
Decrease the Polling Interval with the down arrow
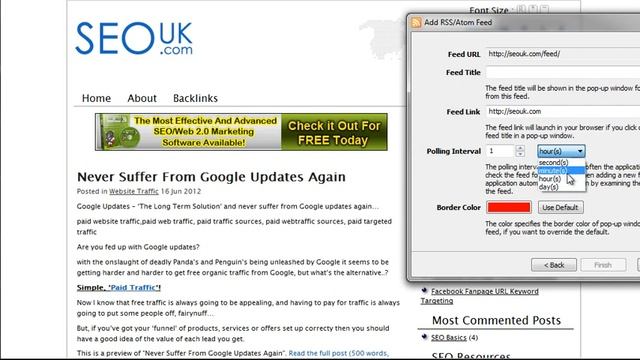[x=520, y=154]
